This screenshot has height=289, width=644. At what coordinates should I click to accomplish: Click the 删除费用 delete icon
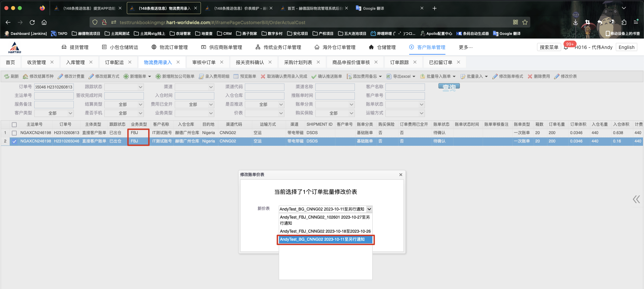530,76
